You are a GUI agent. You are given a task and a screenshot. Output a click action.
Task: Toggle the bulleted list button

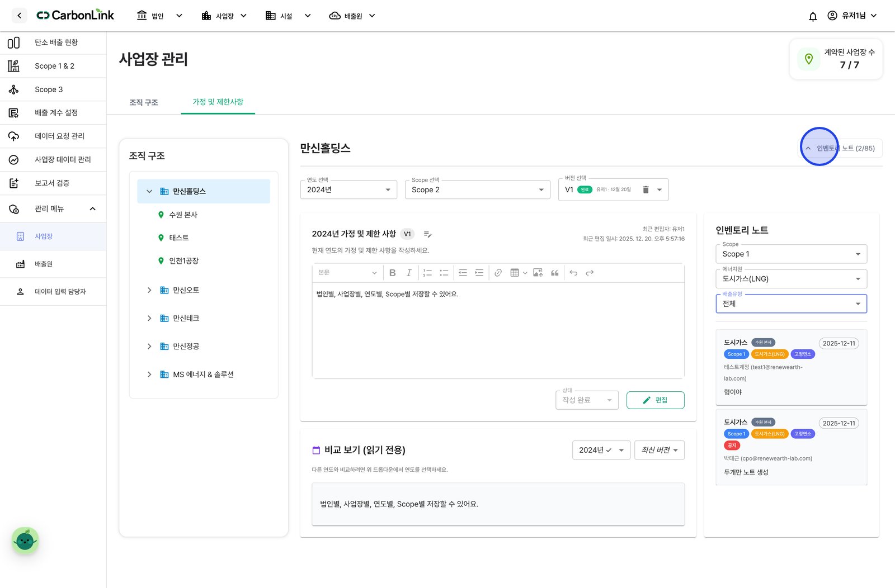(444, 273)
